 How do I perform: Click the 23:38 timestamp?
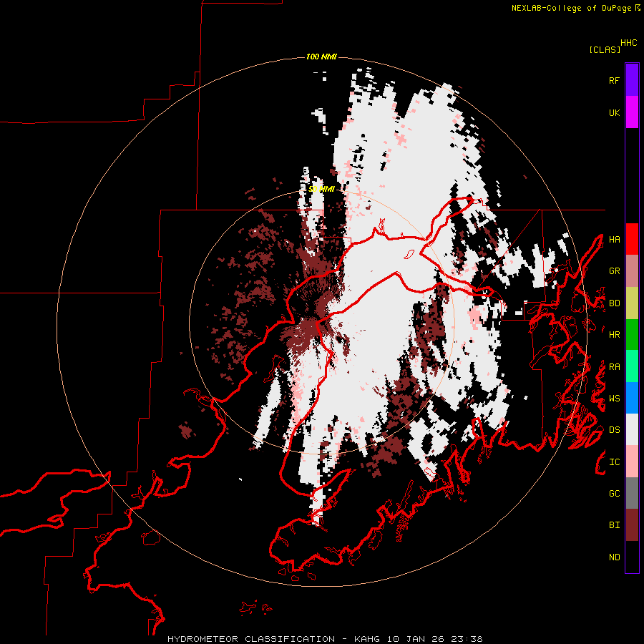coord(466,639)
